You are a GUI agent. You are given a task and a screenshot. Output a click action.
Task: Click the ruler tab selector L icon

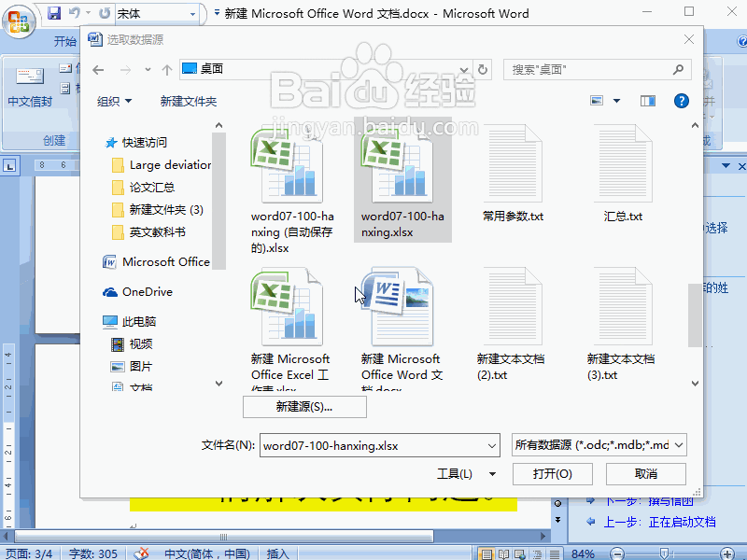point(9,166)
